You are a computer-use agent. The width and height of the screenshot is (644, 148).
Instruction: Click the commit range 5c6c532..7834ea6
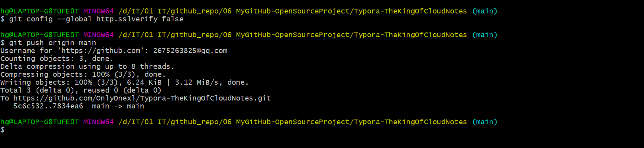coord(48,106)
